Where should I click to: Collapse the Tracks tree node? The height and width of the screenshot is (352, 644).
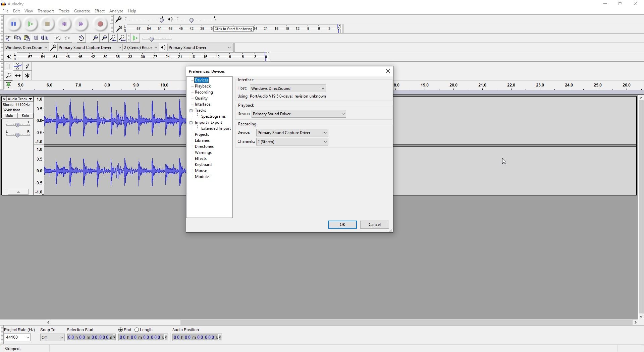click(x=191, y=111)
